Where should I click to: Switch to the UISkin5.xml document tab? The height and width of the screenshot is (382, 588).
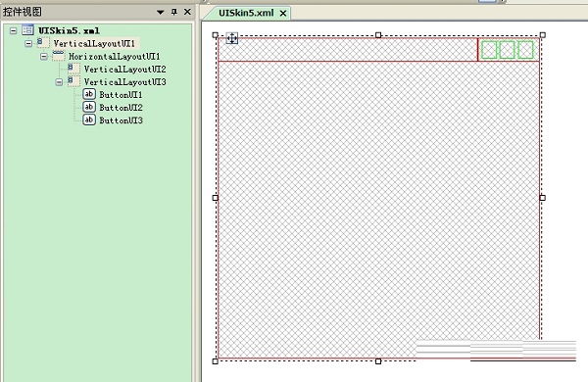[x=246, y=13]
